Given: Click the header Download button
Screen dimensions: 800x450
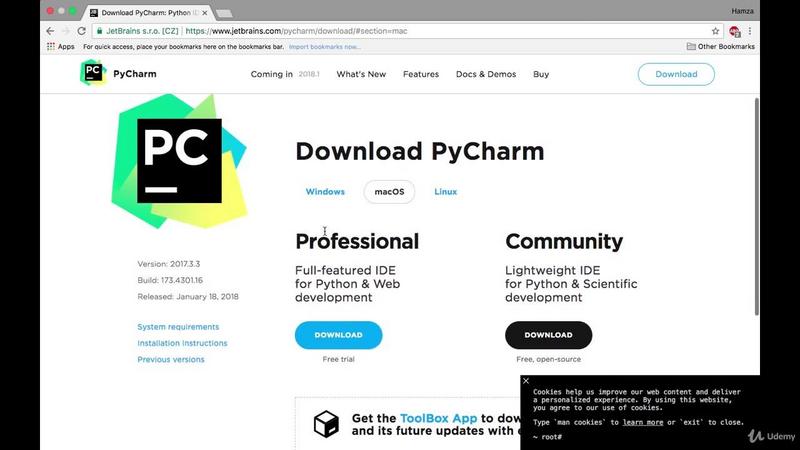Looking at the screenshot, I should [676, 74].
